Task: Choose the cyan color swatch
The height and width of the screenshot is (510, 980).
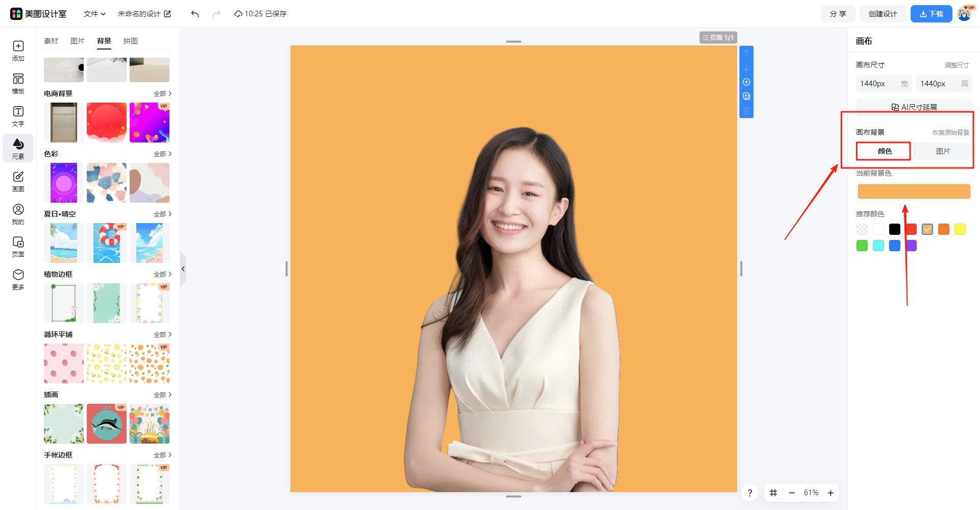Action: 878,246
